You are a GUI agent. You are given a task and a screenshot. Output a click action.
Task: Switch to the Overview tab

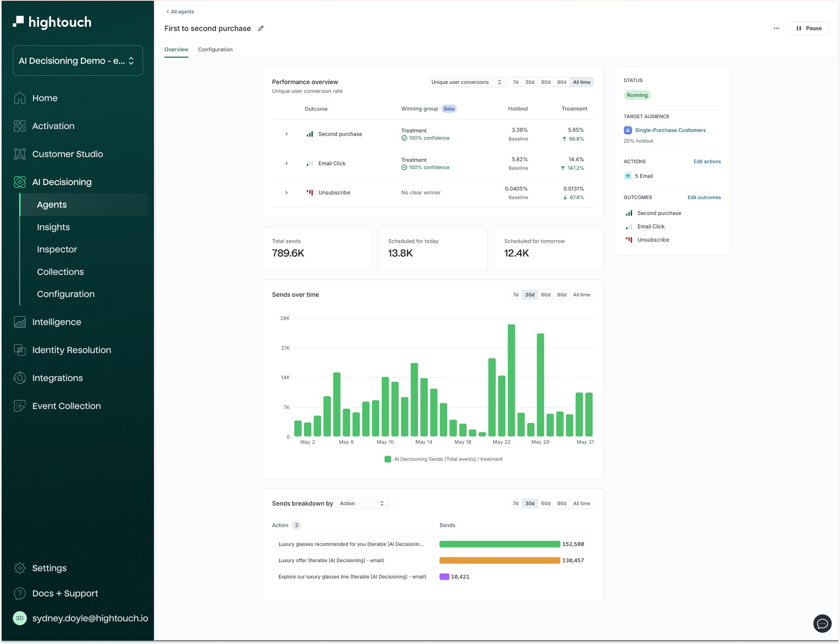click(x=176, y=49)
